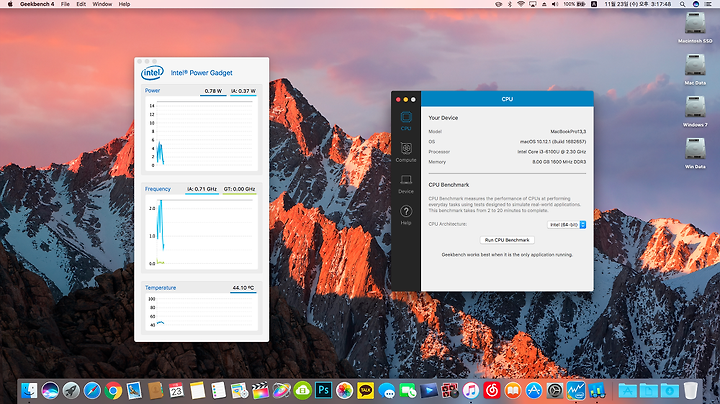This screenshot has width=720, height=404.
Task: Click the Run CPU Benchmark button
Action: pos(507,240)
